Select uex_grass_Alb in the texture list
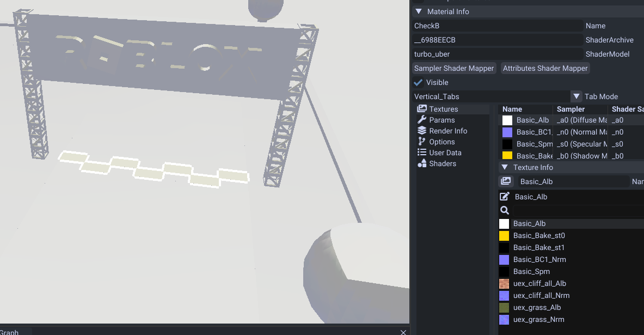The image size is (644, 335). 571,307
